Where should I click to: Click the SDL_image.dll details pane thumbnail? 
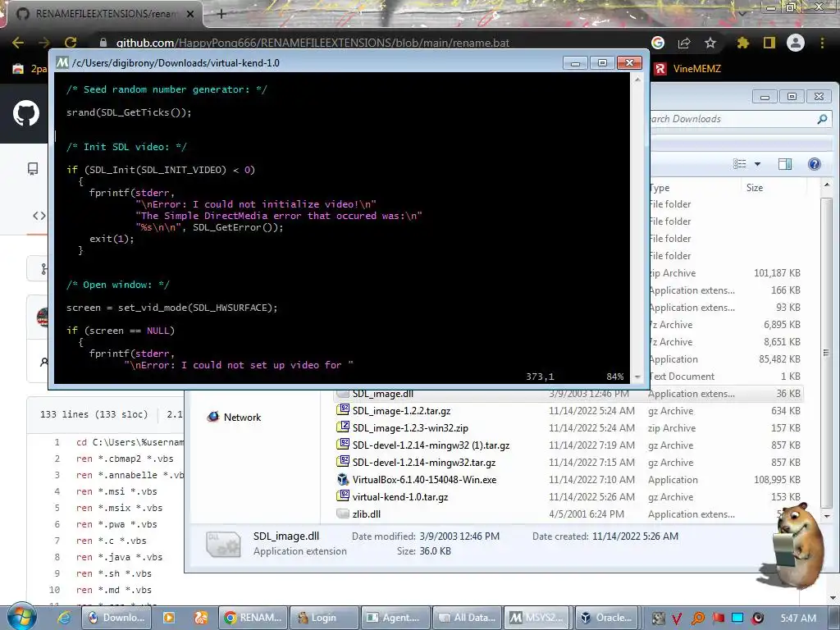[223, 545]
